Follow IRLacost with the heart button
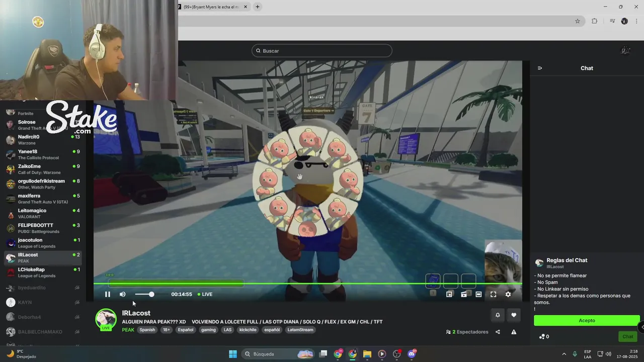Viewport: 644px width, 362px height. (514, 315)
